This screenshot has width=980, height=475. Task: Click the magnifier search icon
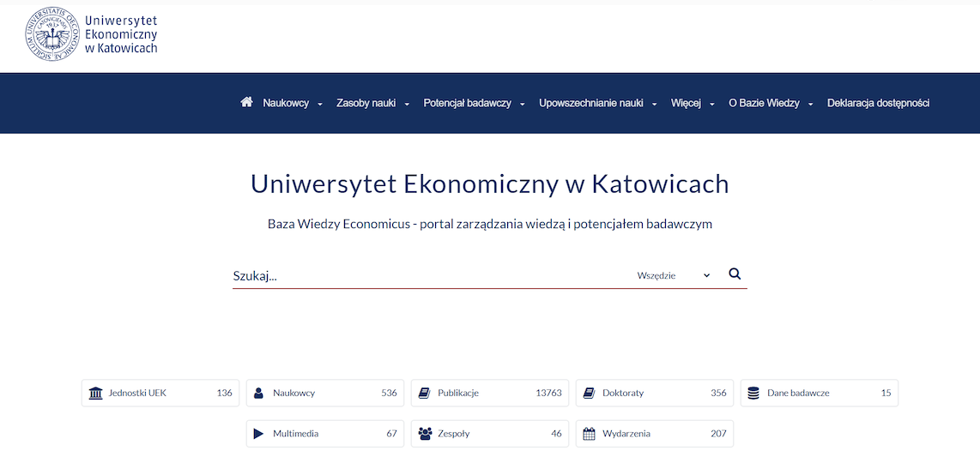point(735,274)
